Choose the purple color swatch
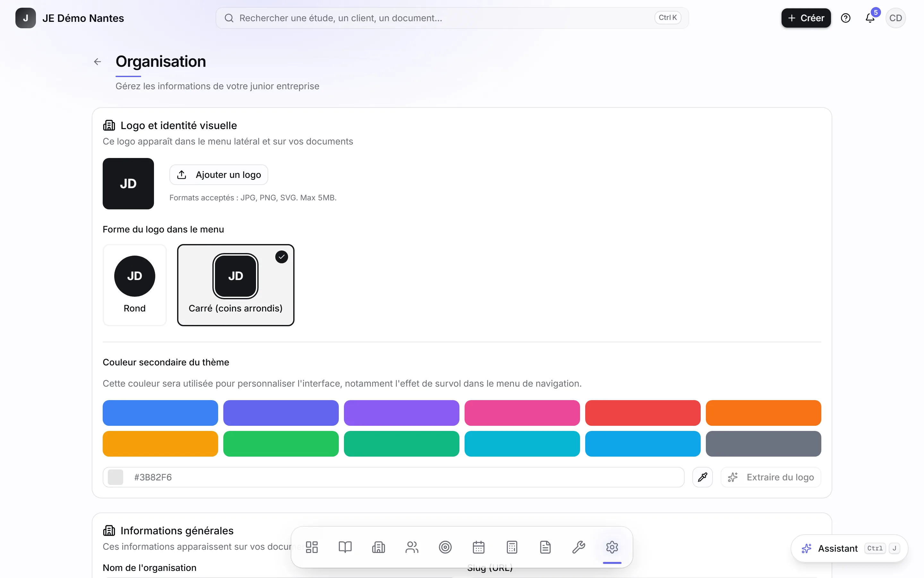 pyautogui.click(x=402, y=413)
